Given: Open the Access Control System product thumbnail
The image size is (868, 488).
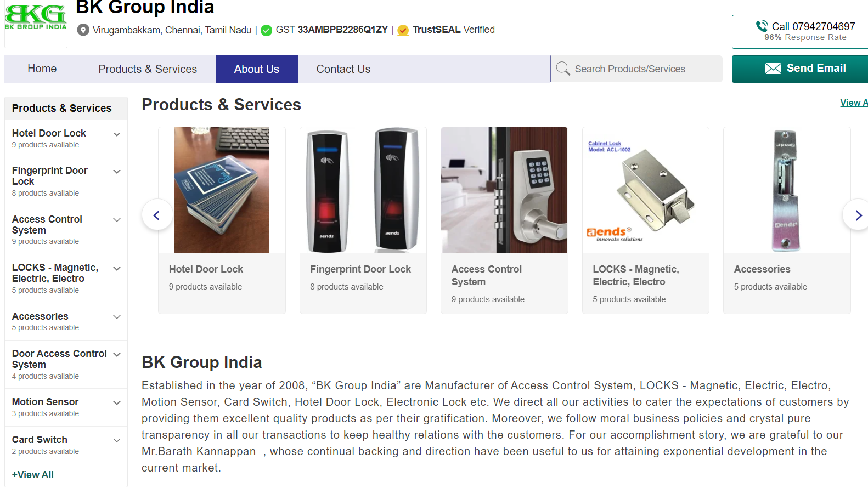Looking at the screenshot, I should coord(504,190).
